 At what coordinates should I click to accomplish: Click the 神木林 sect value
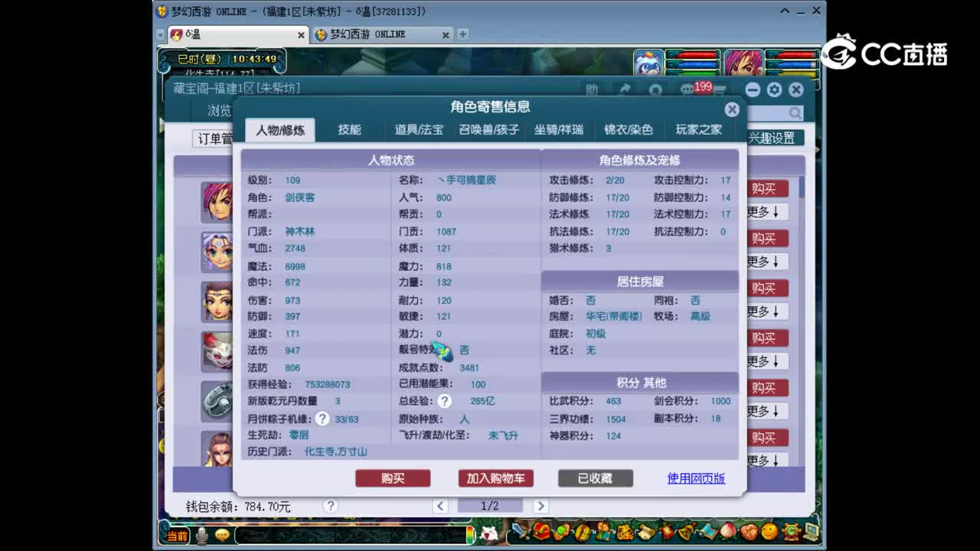[x=300, y=231]
